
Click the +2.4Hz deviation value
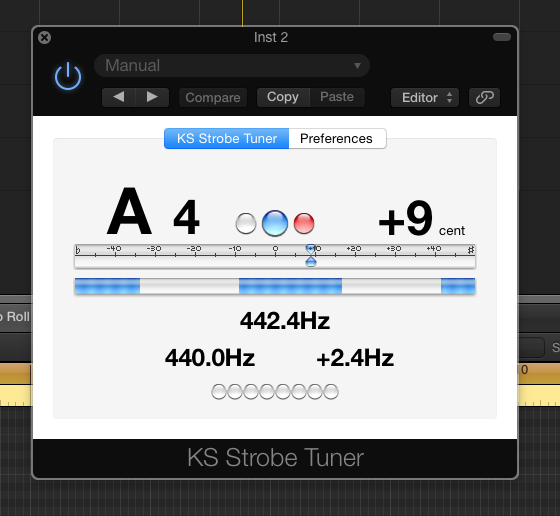pos(355,358)
